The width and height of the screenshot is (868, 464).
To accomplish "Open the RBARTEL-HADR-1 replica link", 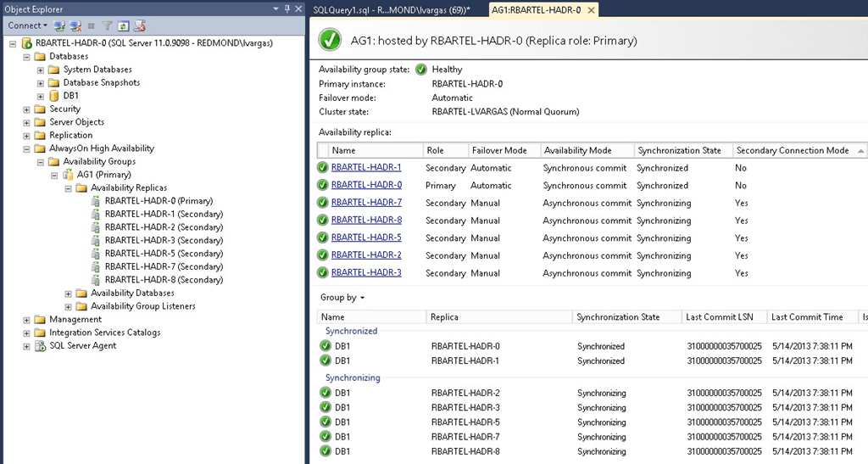I will click(366, 168).
